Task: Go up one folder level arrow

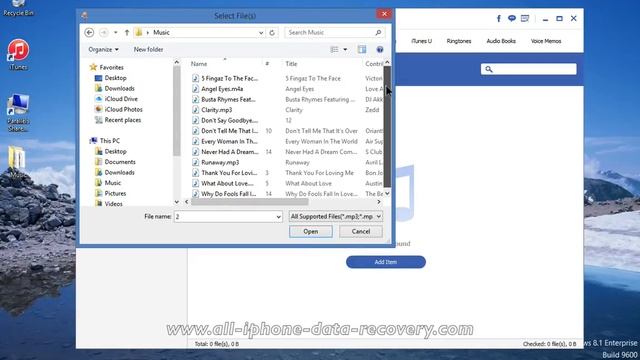Action: click(127, 32)
